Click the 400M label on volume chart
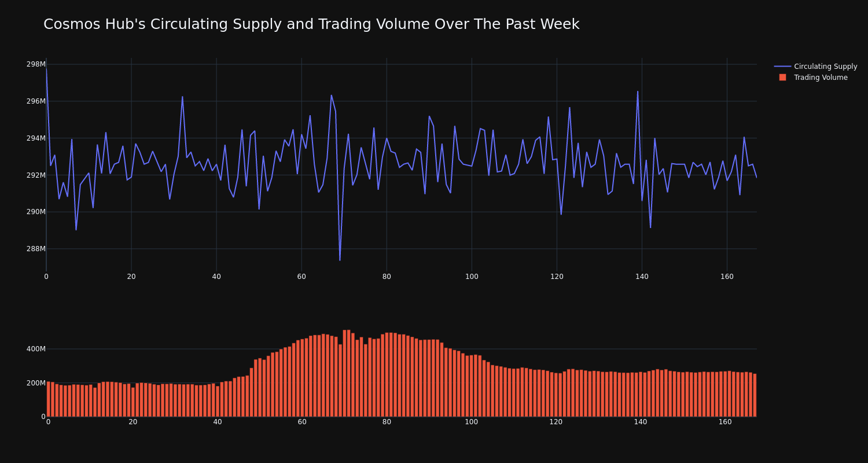The width and height of the screenshot is (868, 463). point(36,349)
